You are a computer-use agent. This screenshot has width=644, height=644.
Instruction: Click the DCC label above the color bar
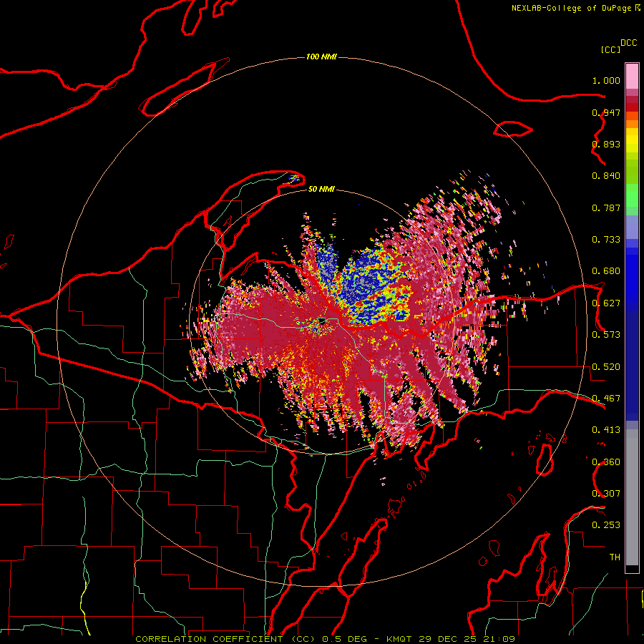click(x=629, y=43)
